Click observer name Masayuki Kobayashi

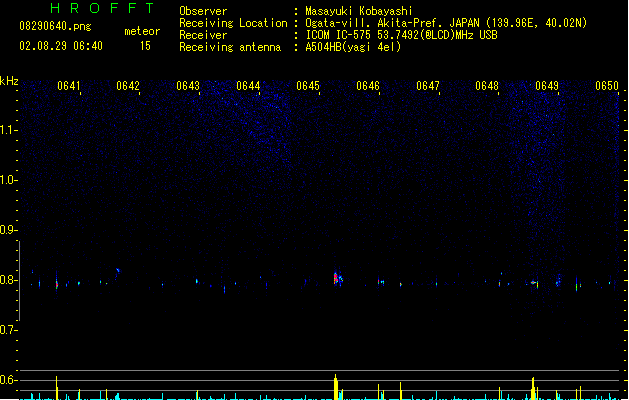359,11
